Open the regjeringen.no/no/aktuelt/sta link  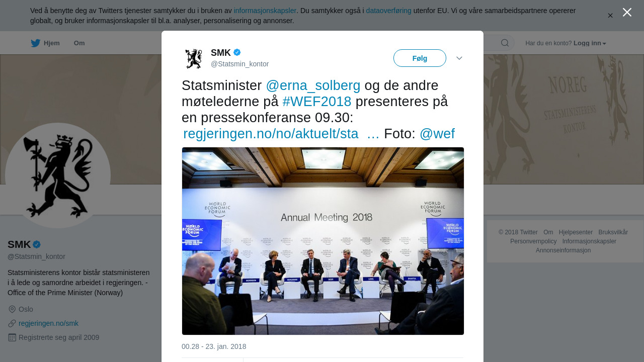[271, 134]
